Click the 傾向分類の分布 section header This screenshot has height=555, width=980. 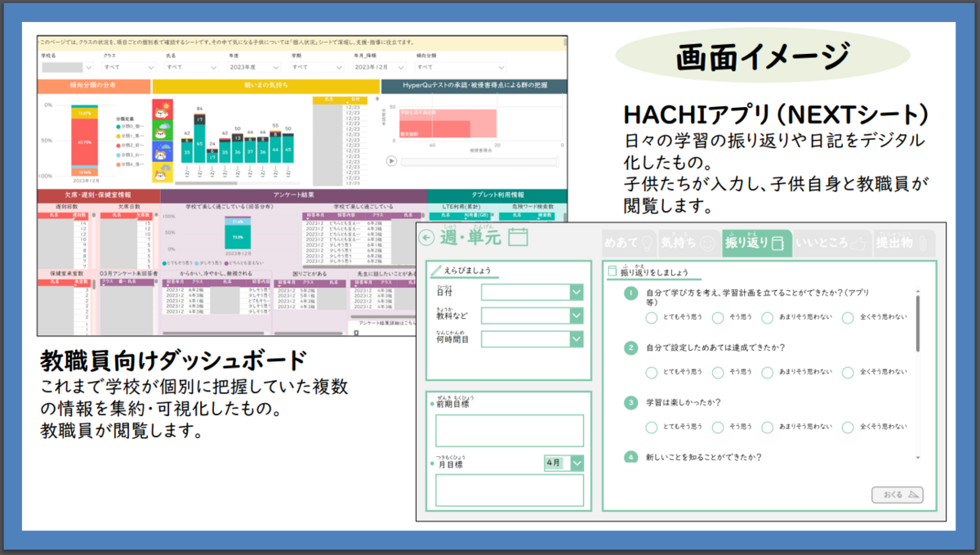(x=94, y=86)
